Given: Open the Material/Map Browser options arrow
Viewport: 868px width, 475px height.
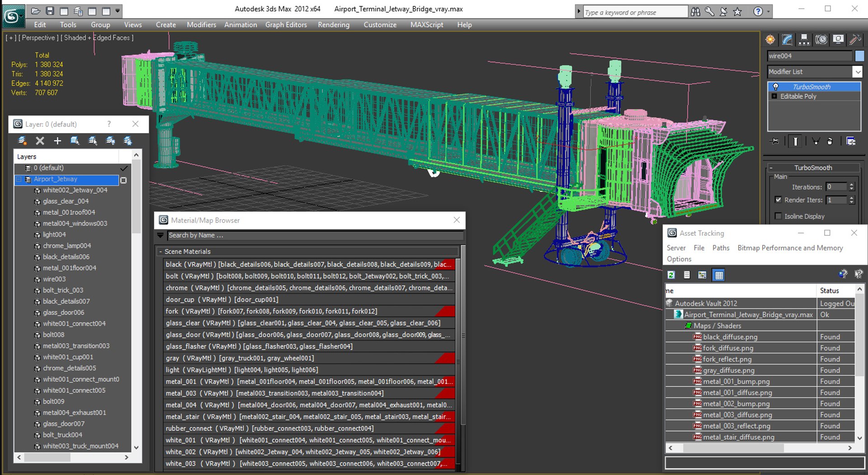Looking at the screenshot, I should [160, 235].
